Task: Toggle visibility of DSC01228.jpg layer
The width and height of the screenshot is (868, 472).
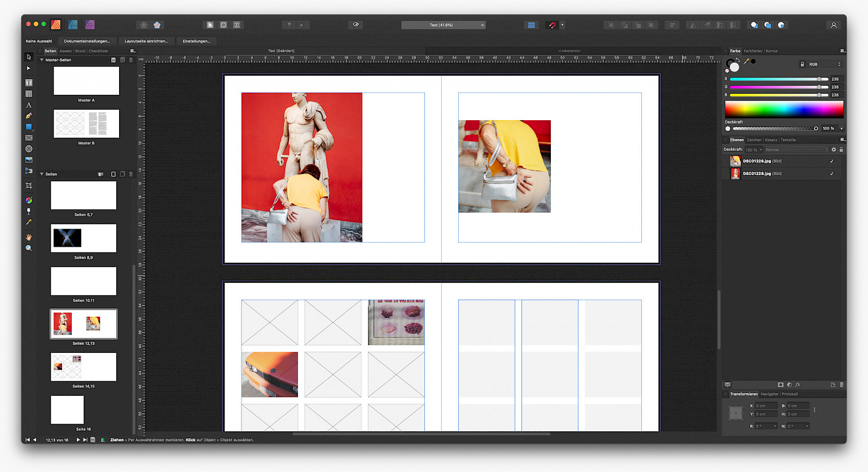Action: point(831,173)
